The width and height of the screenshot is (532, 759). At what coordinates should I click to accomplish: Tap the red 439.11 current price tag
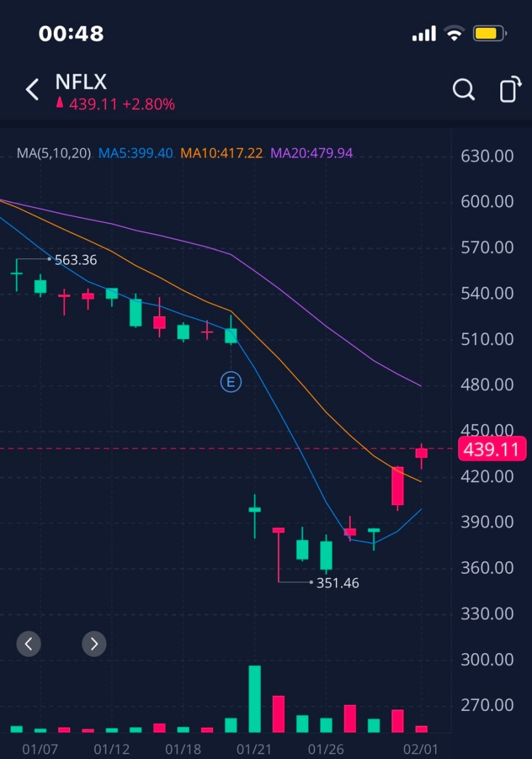pyautogui.click(x=492, y=449)
